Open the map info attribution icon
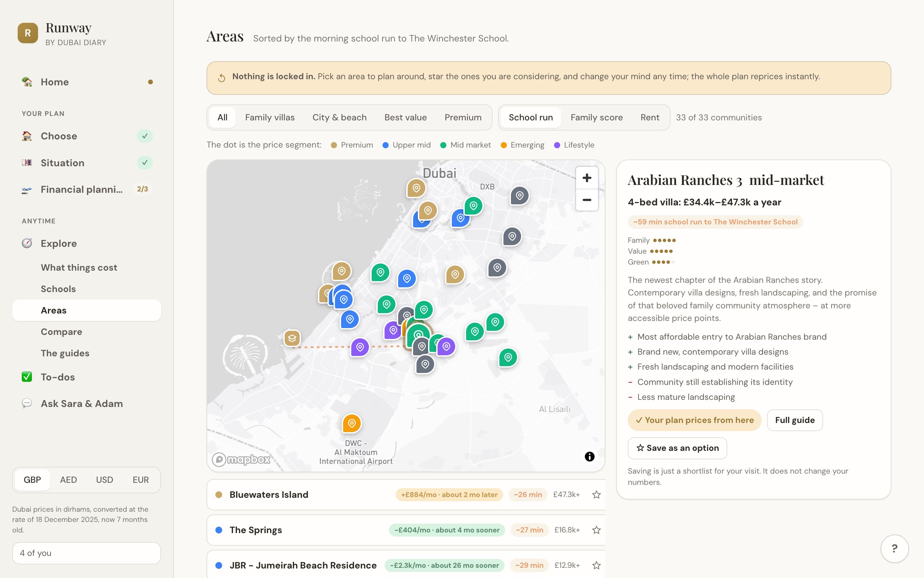 click(589, 456)
